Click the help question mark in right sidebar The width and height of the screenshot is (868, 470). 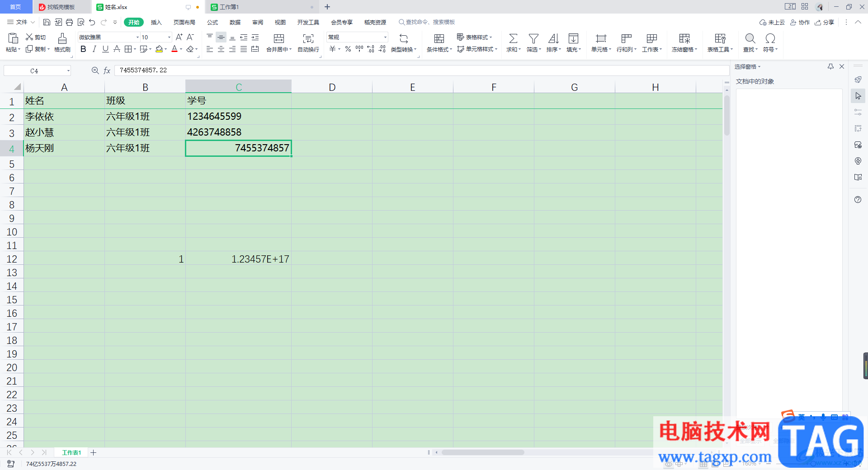tap(858, 200)
